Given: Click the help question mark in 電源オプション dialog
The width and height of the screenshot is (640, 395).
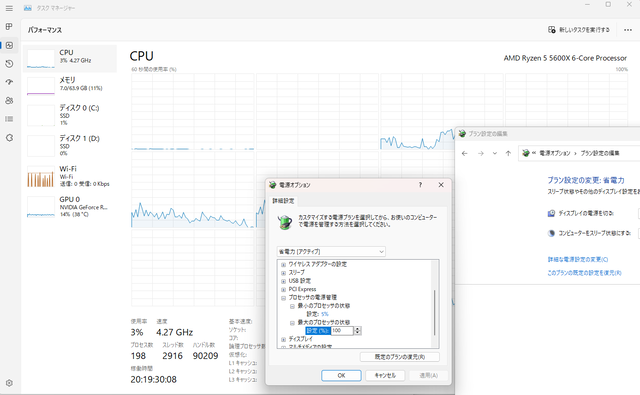Looking at the screenshot, I should (420, 185).
